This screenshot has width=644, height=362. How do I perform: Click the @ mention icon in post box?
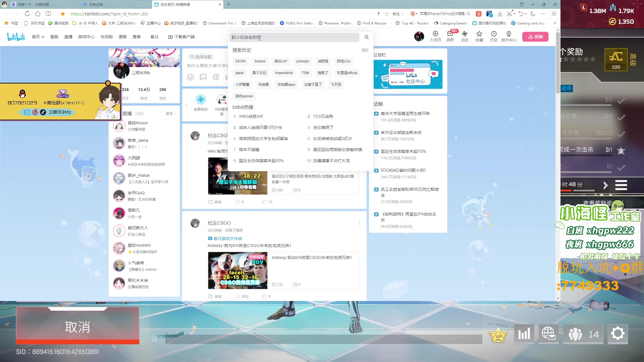tap(216, 77)
